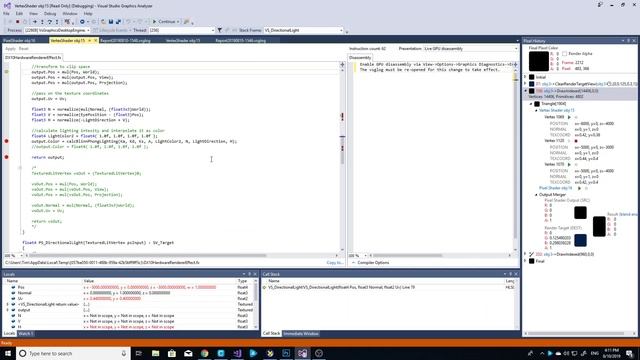This screenshot has height=360, width=640.
Task: Click the Continue play button
Action: coord(165,22)
